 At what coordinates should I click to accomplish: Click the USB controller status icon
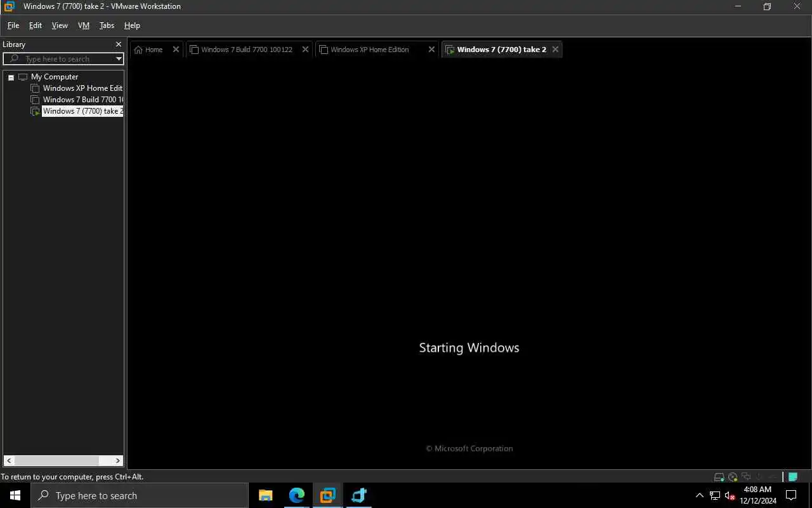[x=772, y=477]
